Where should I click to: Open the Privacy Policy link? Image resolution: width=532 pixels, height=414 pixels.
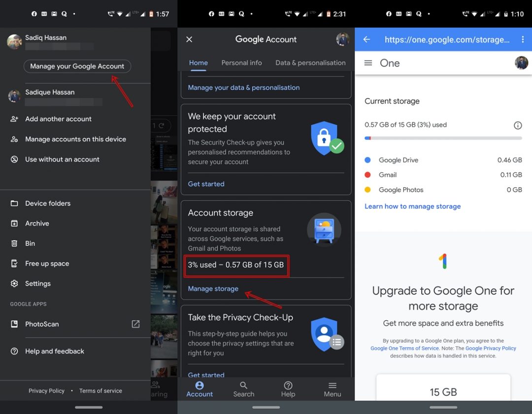coord(46,391)
